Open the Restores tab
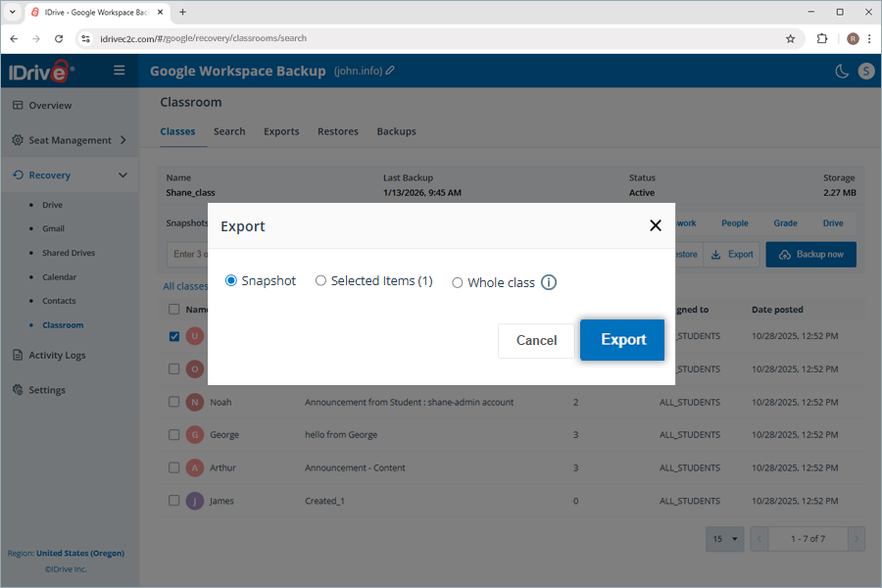The width and height of the screenshot is (882, 588). click(338, 130)
